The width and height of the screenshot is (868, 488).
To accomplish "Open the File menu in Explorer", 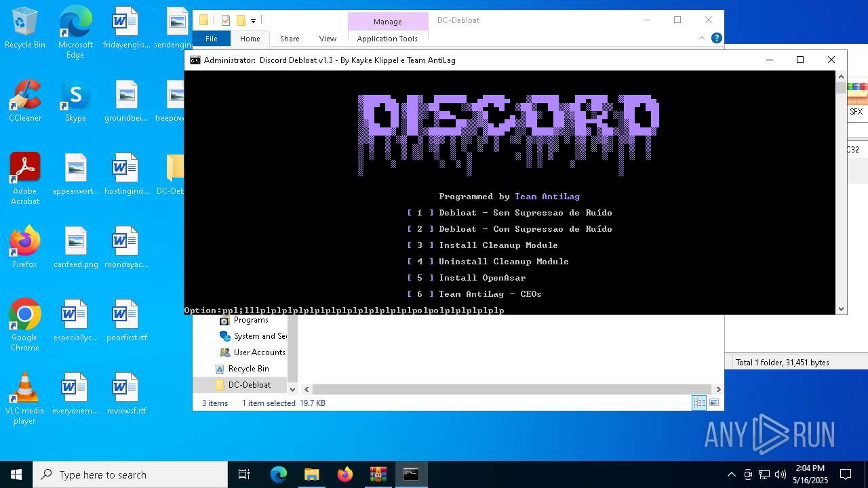I will pyautogui.click(x=212, y=39).
